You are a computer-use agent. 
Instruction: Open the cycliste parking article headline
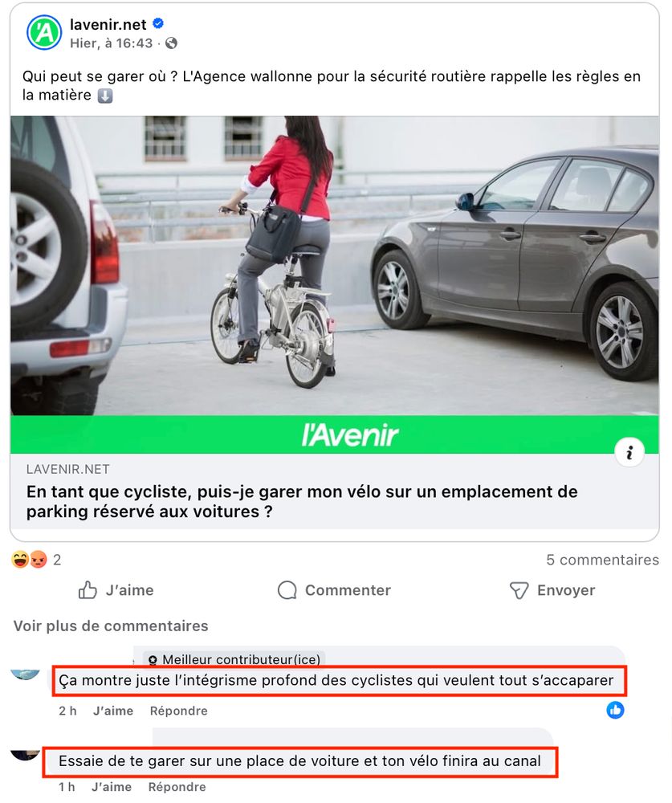[302, 501]
